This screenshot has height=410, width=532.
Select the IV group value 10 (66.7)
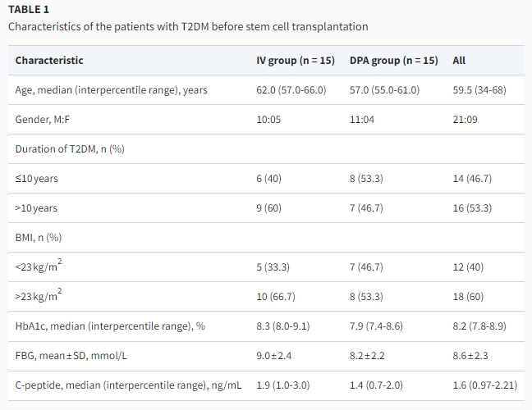pyautogui.click(x=276, y=296)
